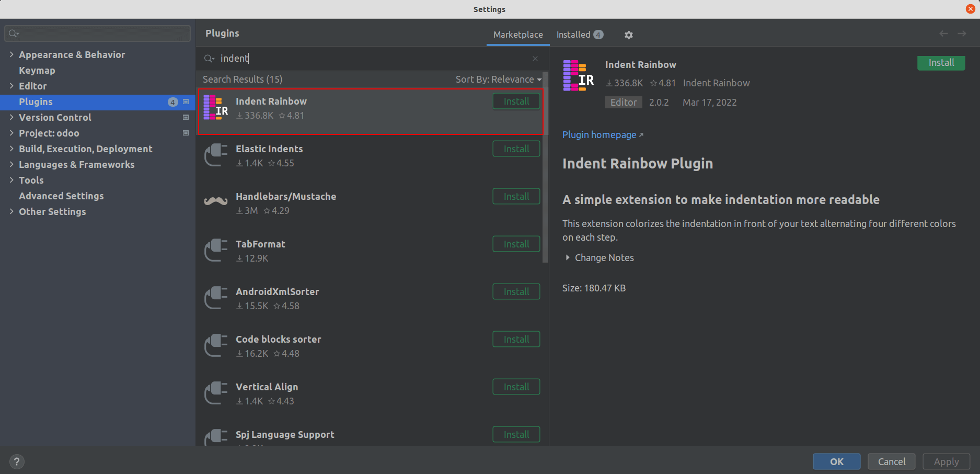Click the TabFormat plugin icon

(x=216, y=250)
